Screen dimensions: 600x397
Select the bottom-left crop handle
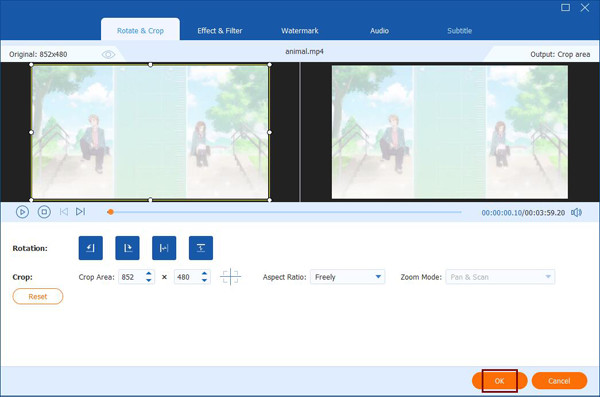31,200
